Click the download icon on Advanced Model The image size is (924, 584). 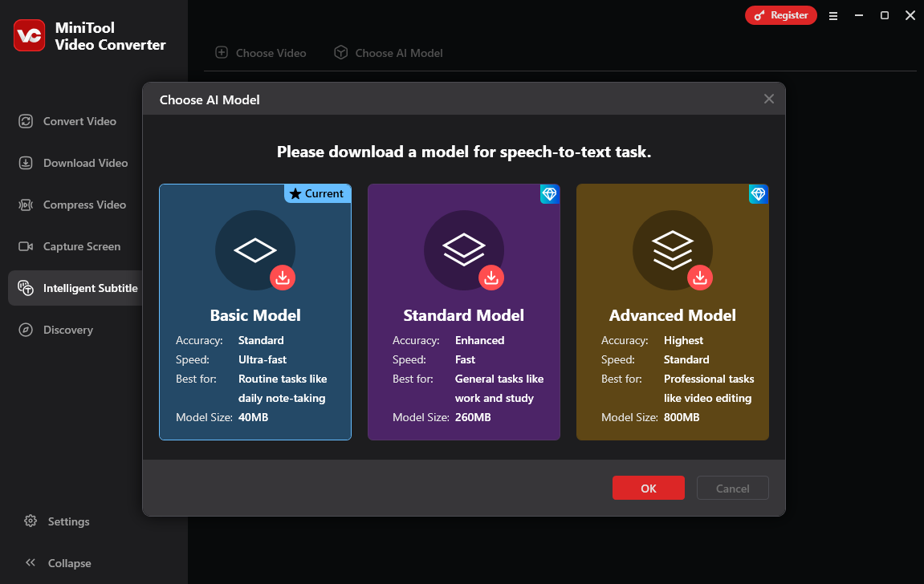(x=700, y=277)
